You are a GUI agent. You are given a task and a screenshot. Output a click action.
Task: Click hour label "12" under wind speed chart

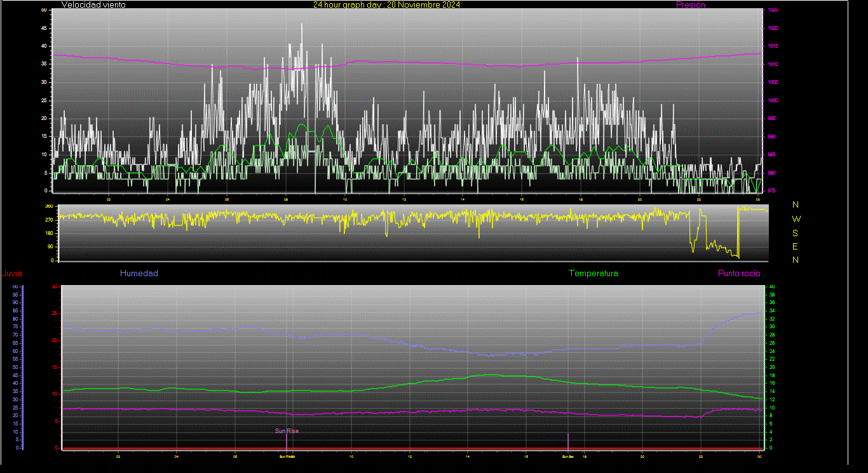coord(404,199)
